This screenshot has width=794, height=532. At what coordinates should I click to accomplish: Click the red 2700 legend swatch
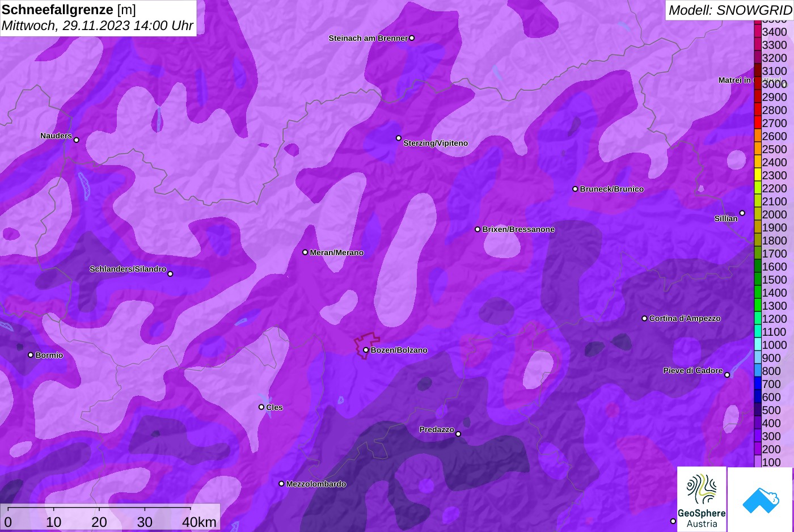[x=758, y=123]
